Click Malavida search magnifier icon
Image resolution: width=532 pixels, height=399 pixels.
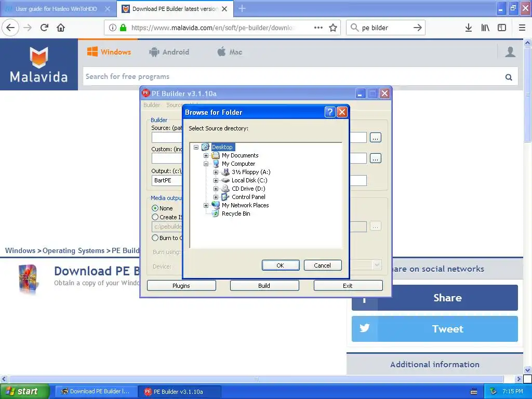point(509,77)
